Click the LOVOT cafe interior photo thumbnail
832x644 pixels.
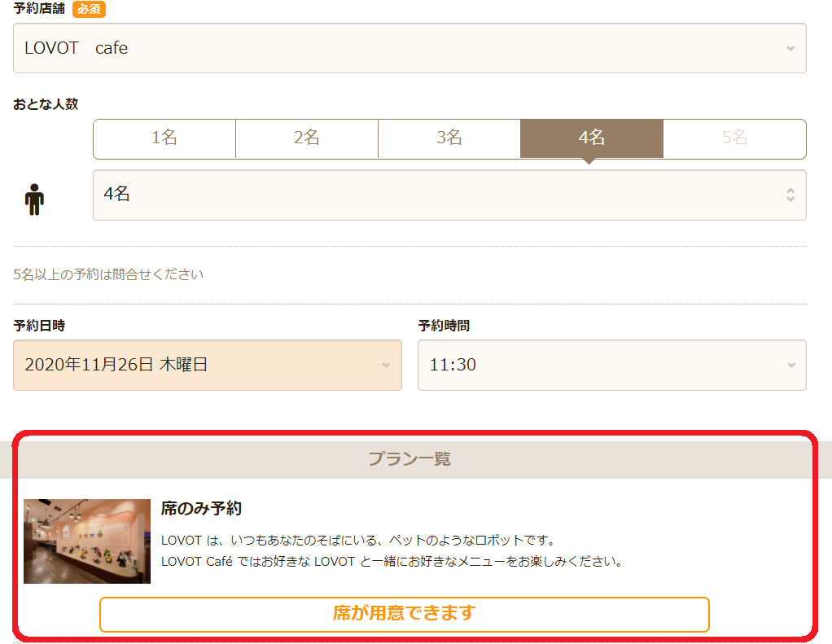pyautogui.click(x=87, y=541)
